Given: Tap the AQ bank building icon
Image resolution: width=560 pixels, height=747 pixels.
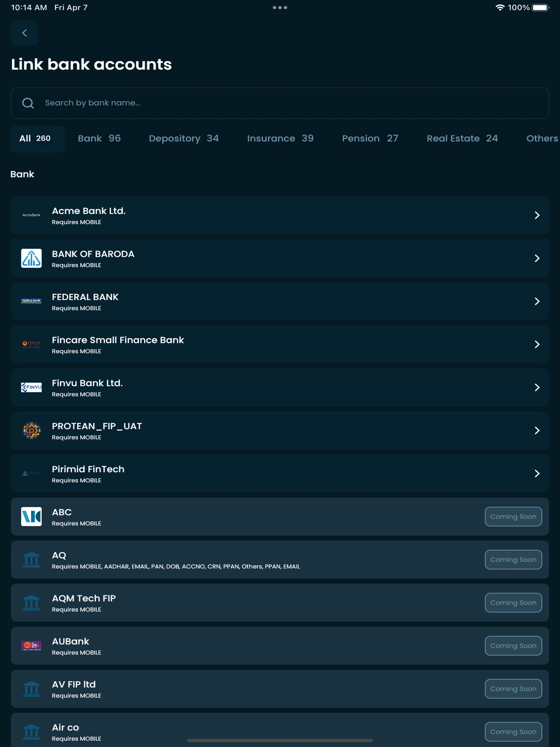Looking at the screenshot, I should point(31,560).
